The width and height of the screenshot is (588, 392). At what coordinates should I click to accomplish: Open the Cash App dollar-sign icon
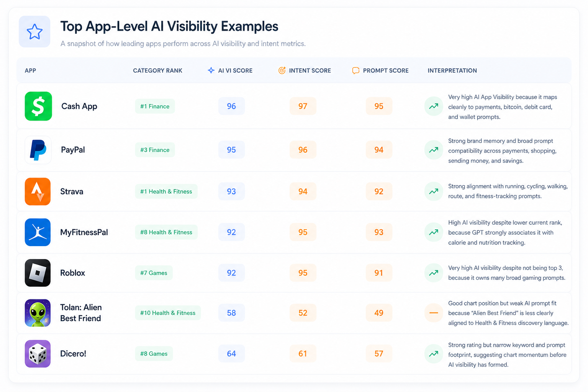[x=38, y=106]
